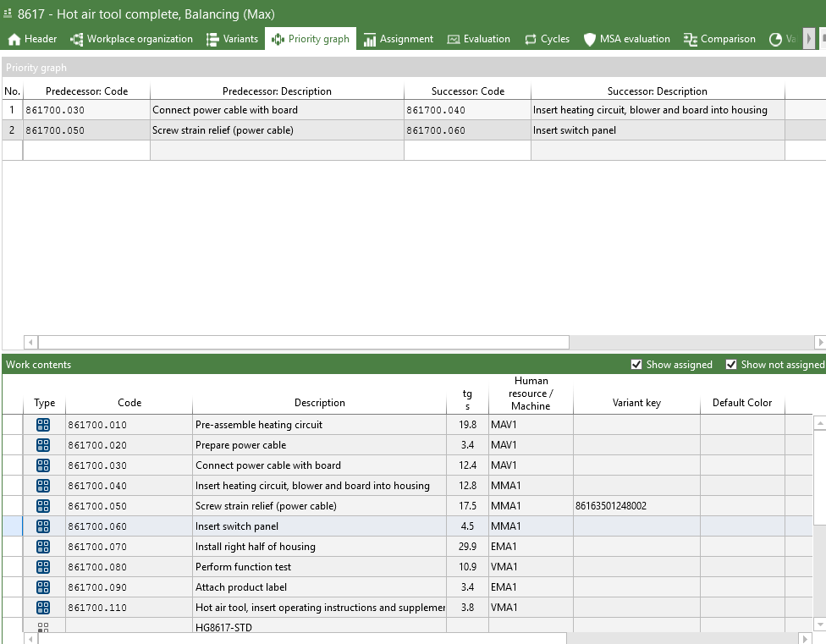The image size is (826, 644).
Task: Click the Evaluation chart icon
Action: pyautogui.click(x=454, y=40)
